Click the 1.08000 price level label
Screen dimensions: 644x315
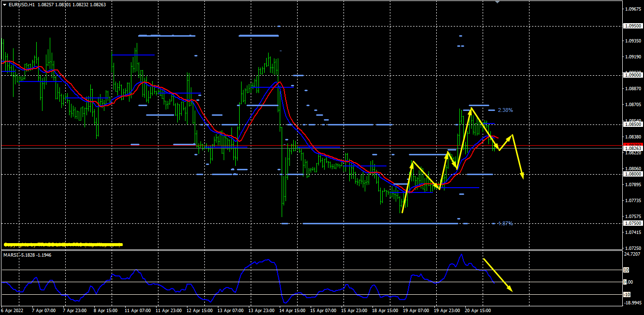click(x=633, y=174)
